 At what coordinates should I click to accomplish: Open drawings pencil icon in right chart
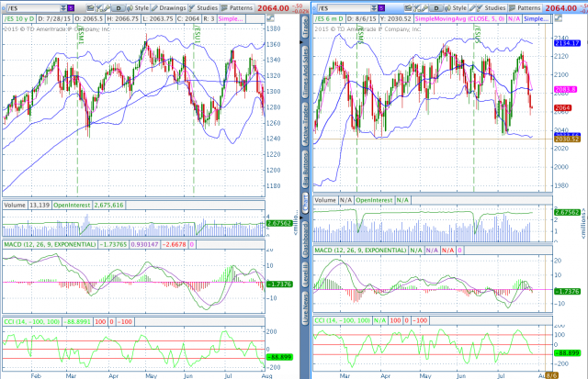click(x=472, y=8)
